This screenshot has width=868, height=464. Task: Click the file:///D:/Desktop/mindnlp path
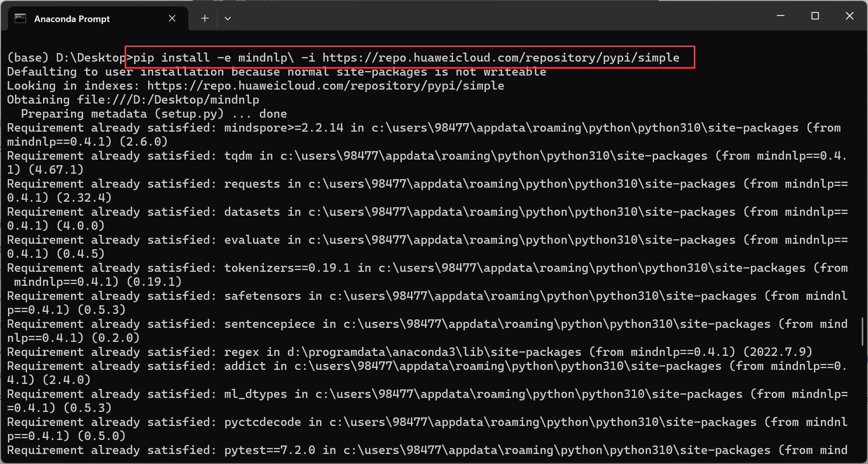[168, 100]
